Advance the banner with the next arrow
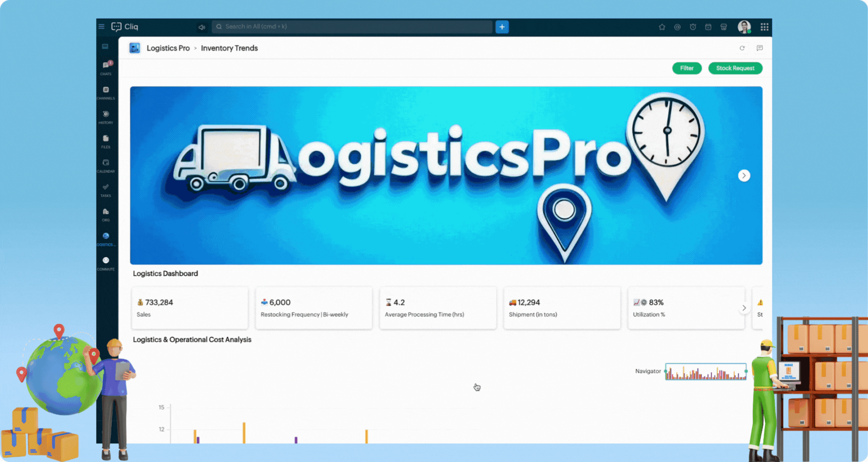The height and width of the screenshot is (462, 868). coord(744,175)
